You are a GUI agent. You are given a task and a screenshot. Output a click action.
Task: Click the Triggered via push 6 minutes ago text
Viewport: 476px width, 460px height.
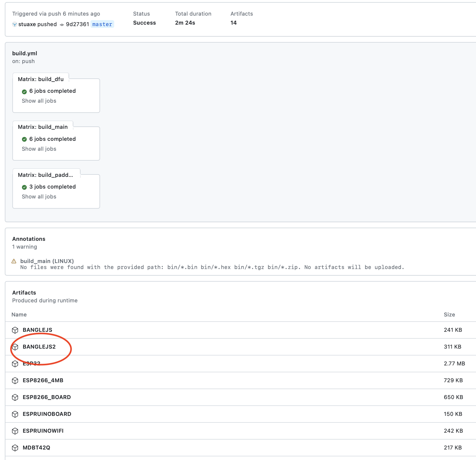click(x=56, y=14)
